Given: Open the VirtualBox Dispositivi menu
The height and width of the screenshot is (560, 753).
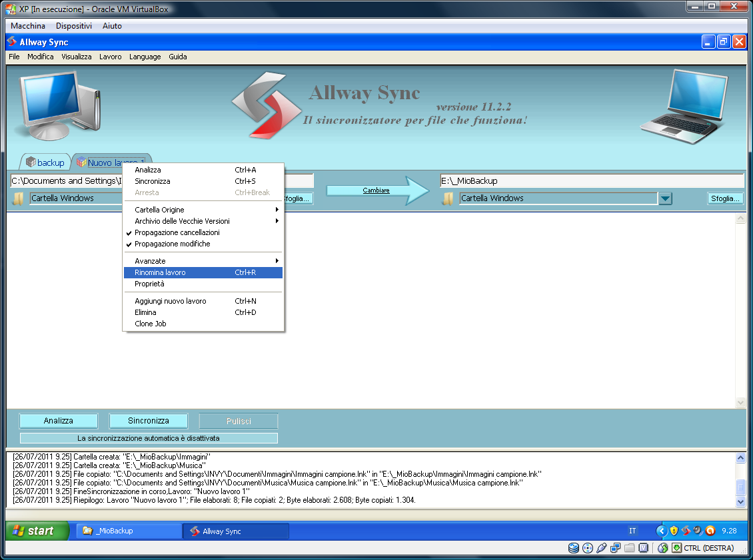Looking at the screenshot, I should [x=74, y=26].
